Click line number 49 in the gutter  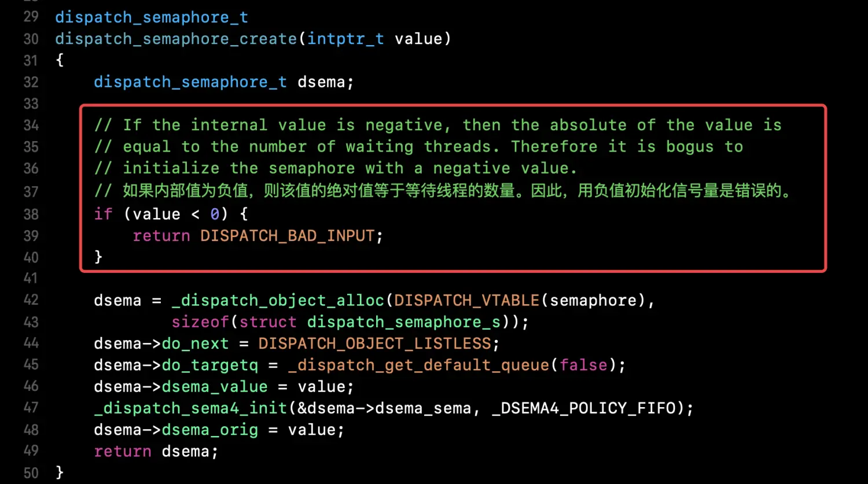tap(31, 451)
